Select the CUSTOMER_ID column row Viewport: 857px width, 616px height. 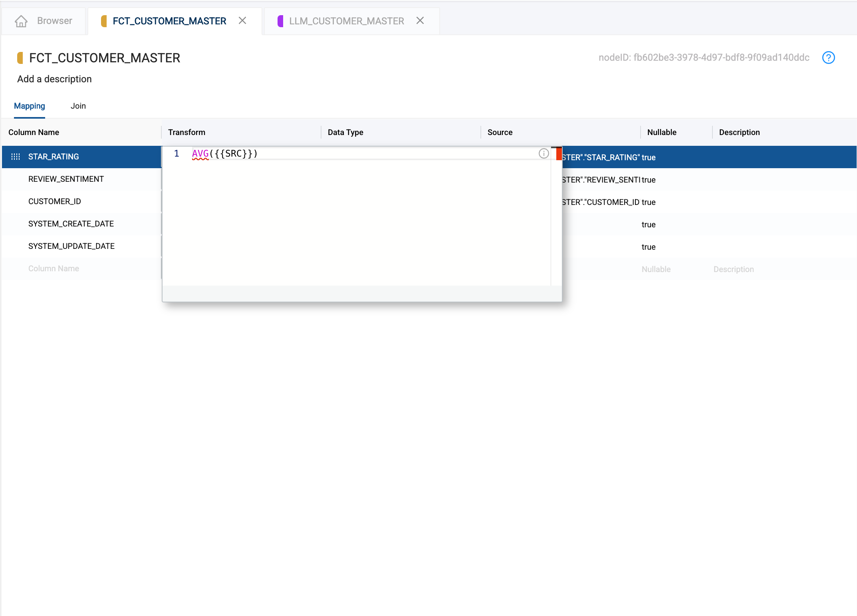click(55, 201)
